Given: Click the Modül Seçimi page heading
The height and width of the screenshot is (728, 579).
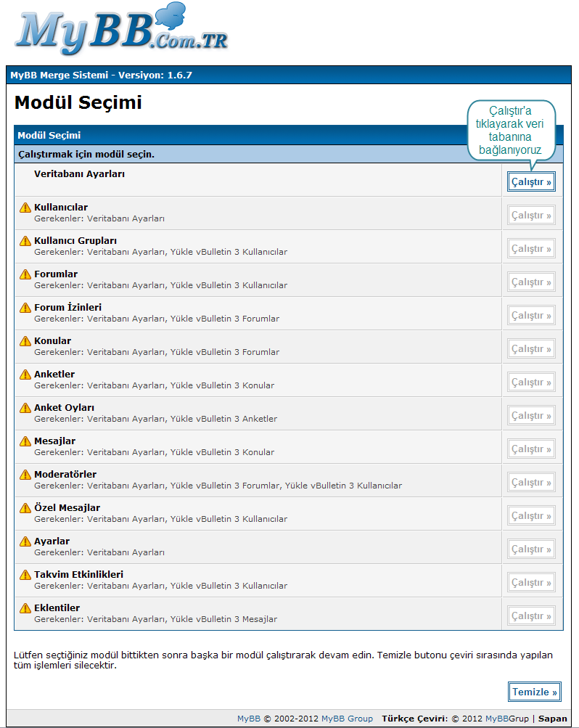Looking at the screenshot, I should click(78, 103).
